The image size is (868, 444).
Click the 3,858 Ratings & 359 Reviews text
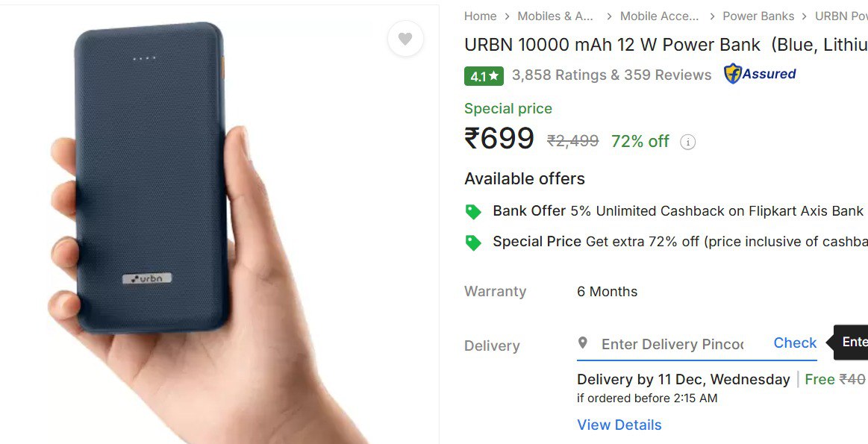(611, 75)
